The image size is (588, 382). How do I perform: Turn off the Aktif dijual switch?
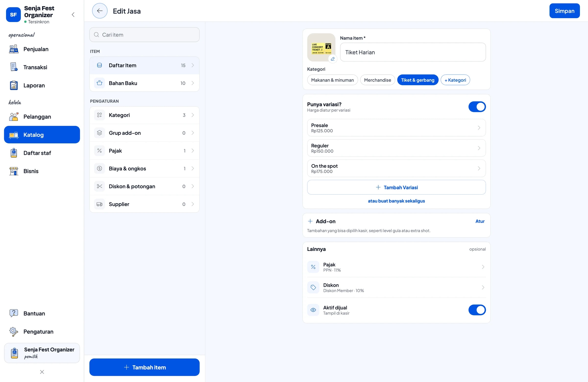coord(477,310)
